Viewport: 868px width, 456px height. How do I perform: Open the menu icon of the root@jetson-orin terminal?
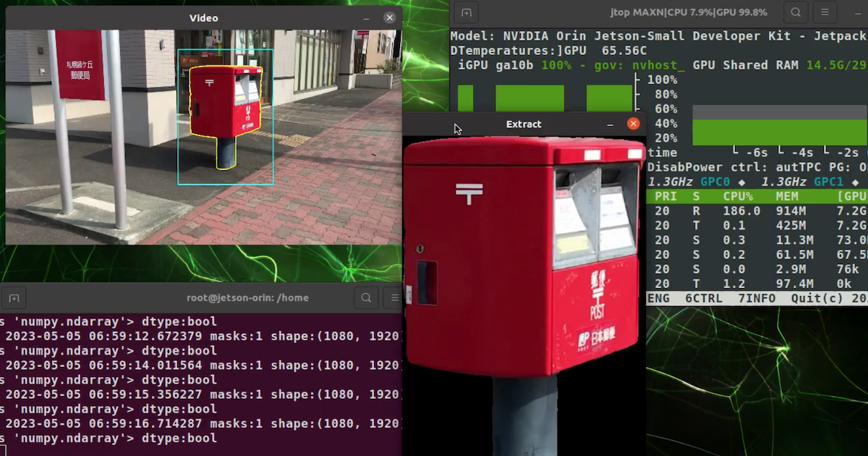click(x=394, y=297)
